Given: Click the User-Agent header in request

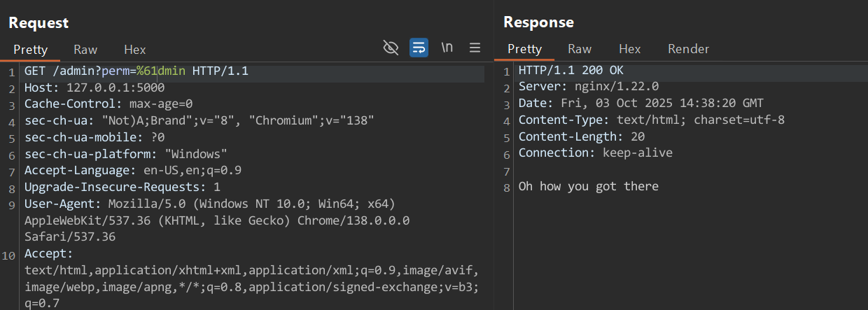Looking at the screenshot, I should [63, 204].
